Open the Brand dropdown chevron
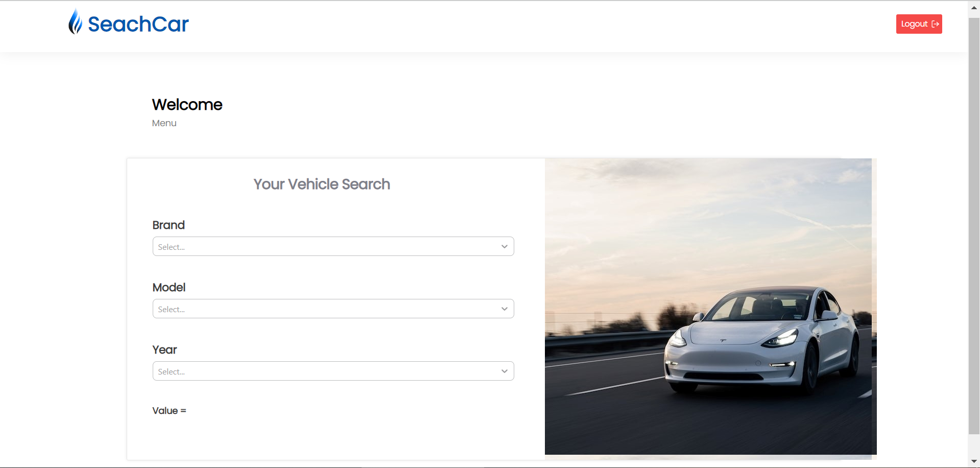This screenshot has height=468, width=980. pyautogui.click(x=504, y=246)
